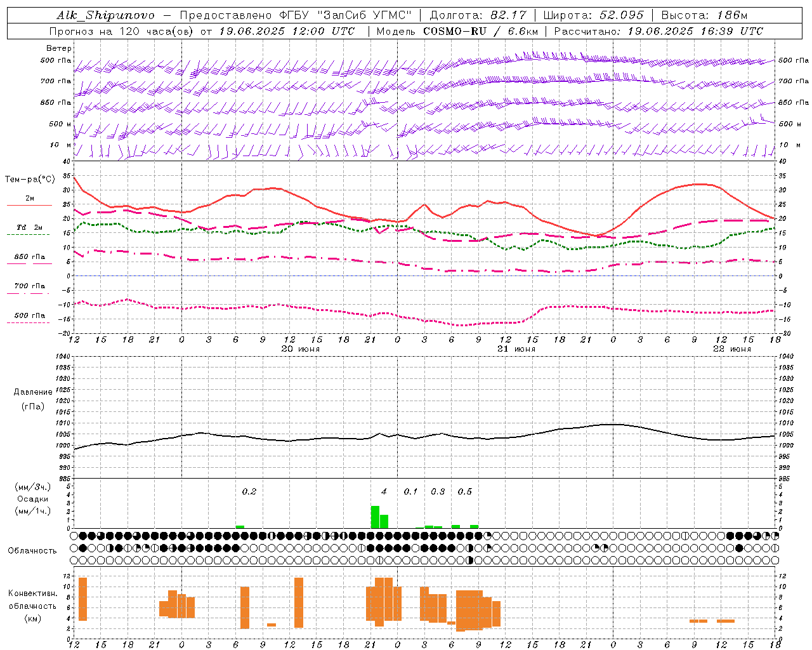Click the 'Долгота: 82.17' header field
Image resolution: width=812 pixels, height=650 pixels.
coord(478,15)
